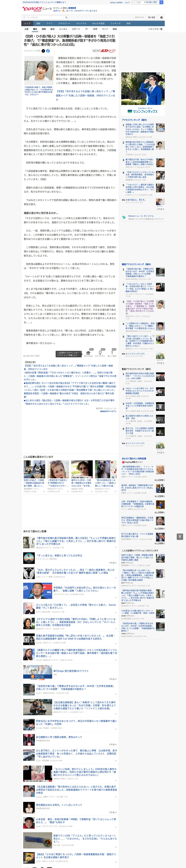Open the トップ tab
Screen dimensions: 186x868
pyautogui.click(x=27, y=23)
